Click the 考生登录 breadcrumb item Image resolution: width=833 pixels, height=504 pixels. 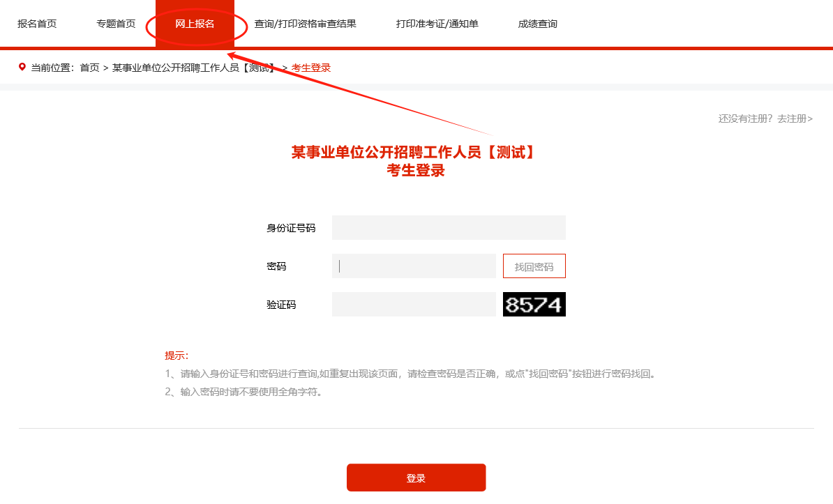310,68
